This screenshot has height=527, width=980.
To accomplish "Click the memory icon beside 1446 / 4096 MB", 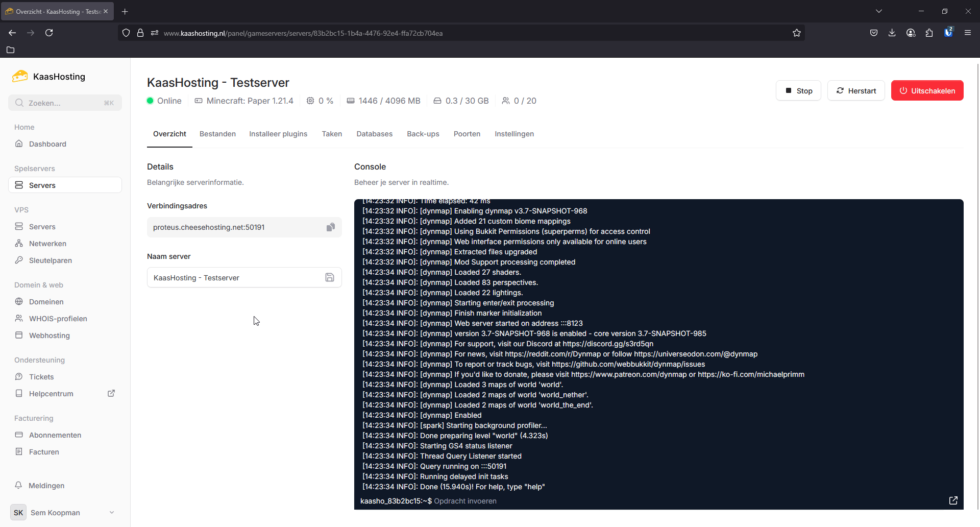I will point(351,101).
